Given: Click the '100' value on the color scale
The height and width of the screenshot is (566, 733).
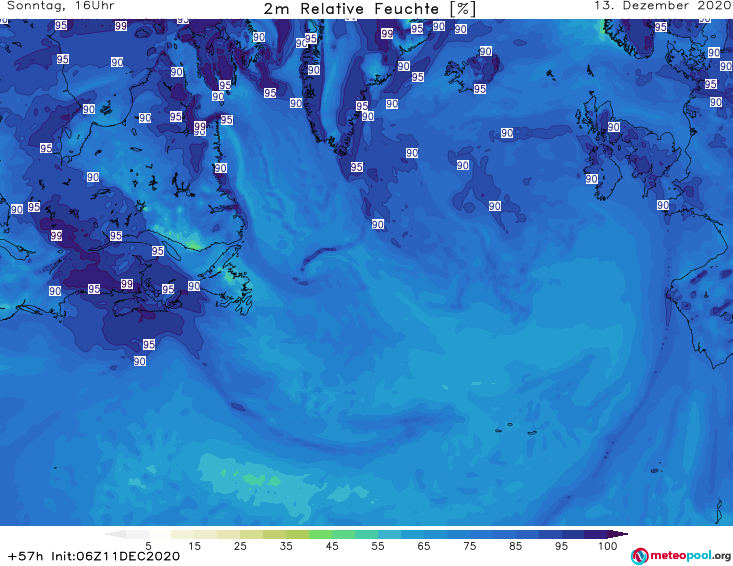Looking at the screenshot, I should coord(608,546).
